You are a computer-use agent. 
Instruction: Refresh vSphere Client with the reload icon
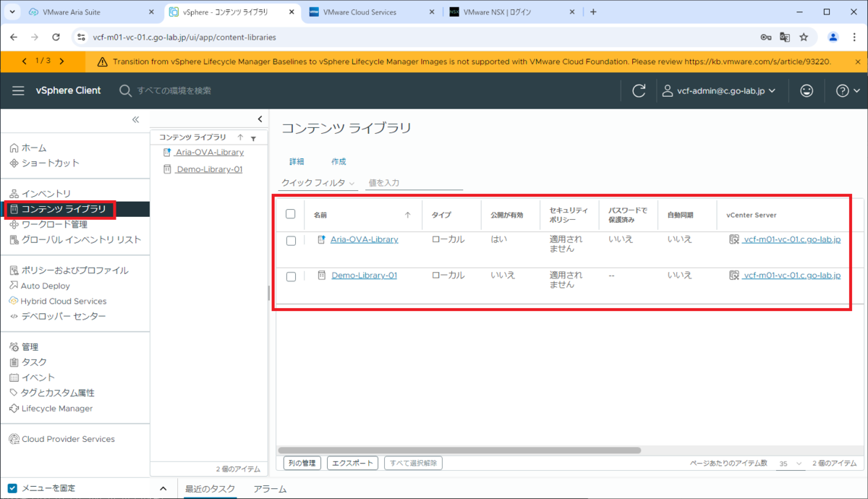point(639,90)
